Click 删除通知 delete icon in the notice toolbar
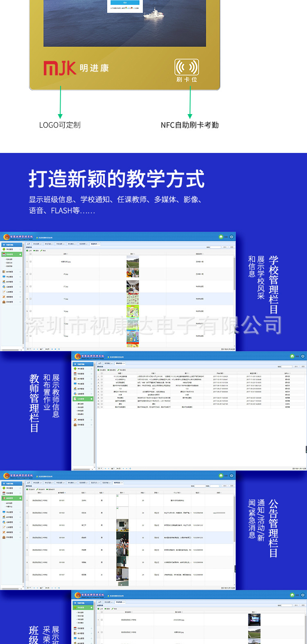 [x=108, y=370]
